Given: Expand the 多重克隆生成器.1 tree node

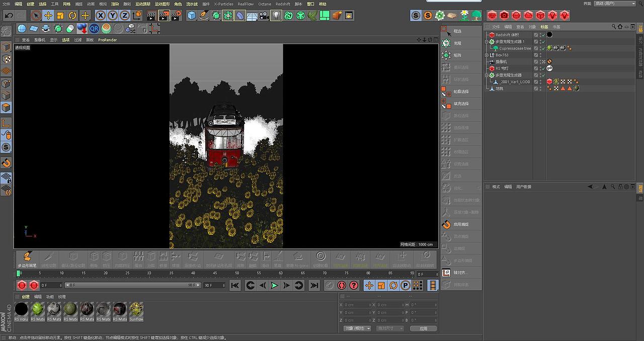Looking at the screenshot, I should pyautogui.click(x=487, y=42).
